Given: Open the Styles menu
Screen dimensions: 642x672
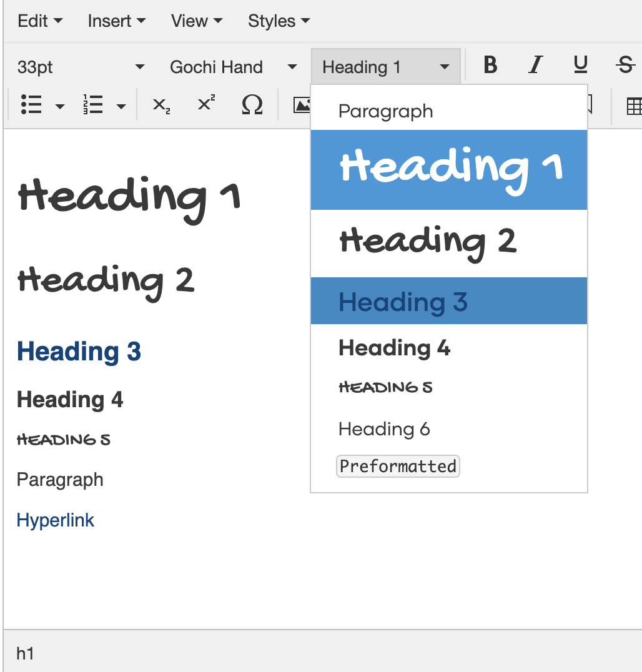Looking at the screenshot, I should pos(279,21).
